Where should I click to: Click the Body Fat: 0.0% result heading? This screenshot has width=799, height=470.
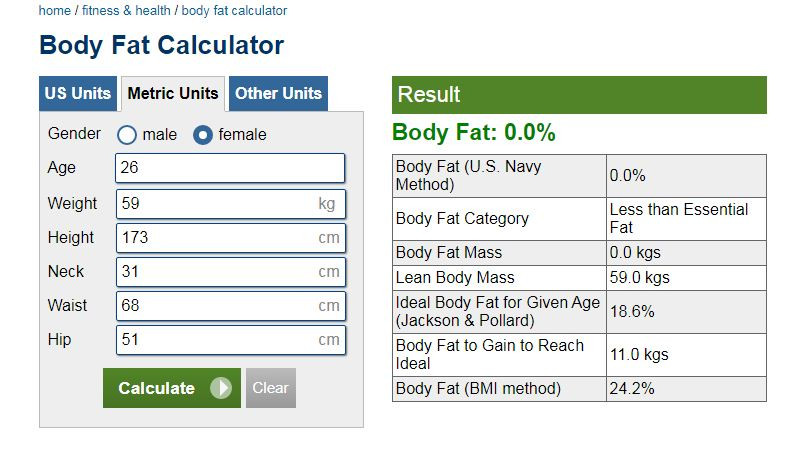pyautogui.click(x=473, y=133)
